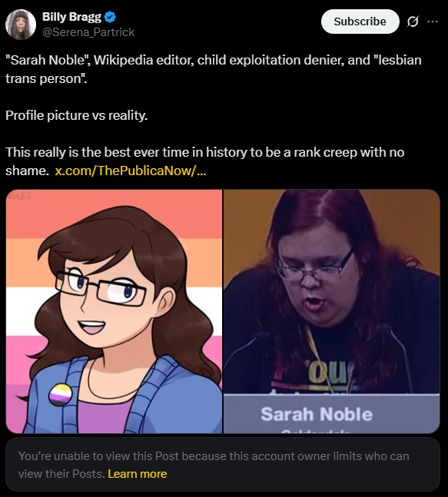Open the cartoon profile picture image
448x497 pixels.
pyautogui.click(x=114, y=311)
